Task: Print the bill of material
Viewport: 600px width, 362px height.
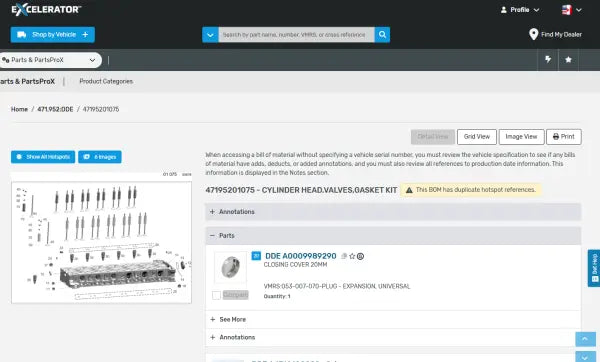Action: point(564,137)
